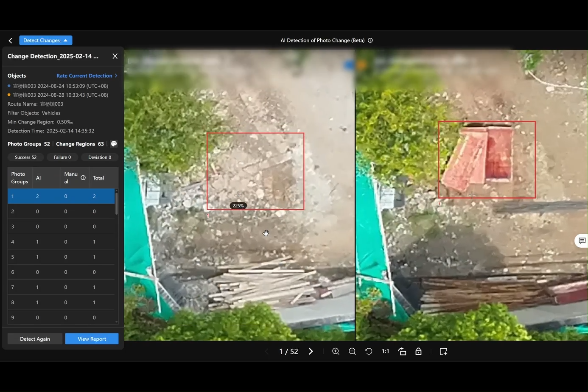The width and height of the screenshot is (588, 392).
Task: Click the 1:1 actual size control
Action: tap(385, 351)
